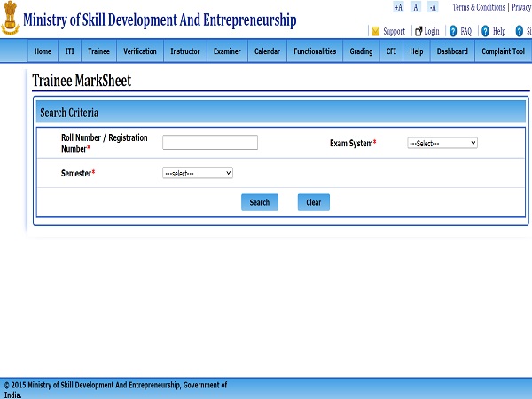Click the Support envelope icon
The height and width of the screenshot is (399, 532).
click(376, 31)
